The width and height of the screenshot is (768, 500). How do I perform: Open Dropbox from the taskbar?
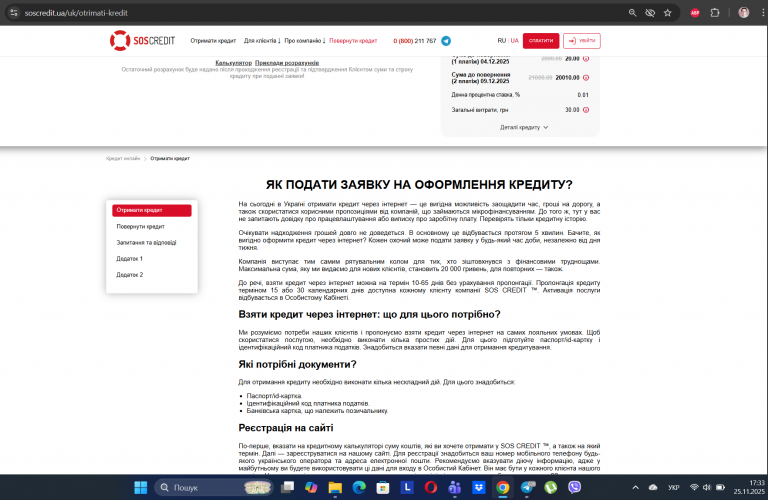pyautogui.click(x=479, y=487)
